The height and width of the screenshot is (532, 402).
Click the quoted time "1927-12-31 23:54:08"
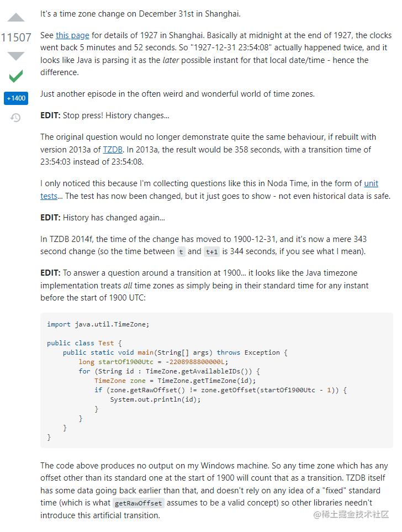tap(231, 48)
